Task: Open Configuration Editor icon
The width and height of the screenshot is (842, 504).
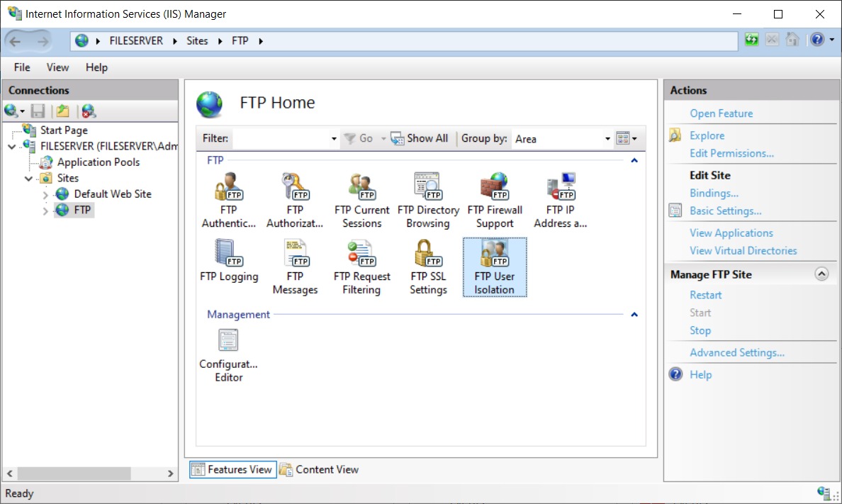Action: click(x=229, y=354)
